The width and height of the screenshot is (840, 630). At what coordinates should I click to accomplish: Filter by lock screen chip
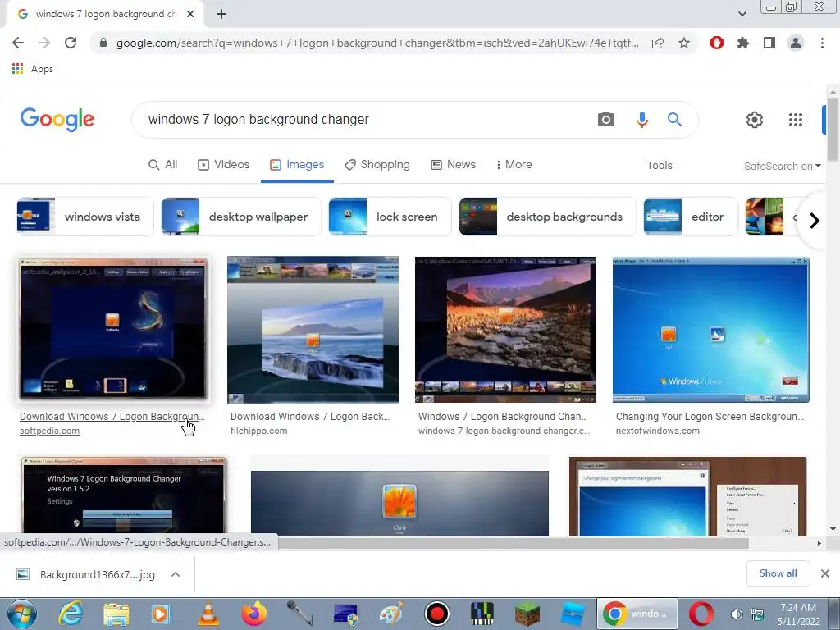[x=390, y=217]
